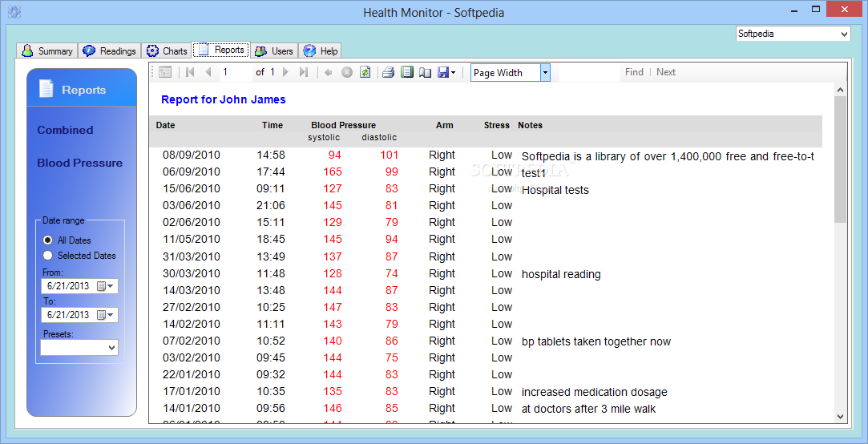
Task: Click the Stress column header
Action: point(497,125)
